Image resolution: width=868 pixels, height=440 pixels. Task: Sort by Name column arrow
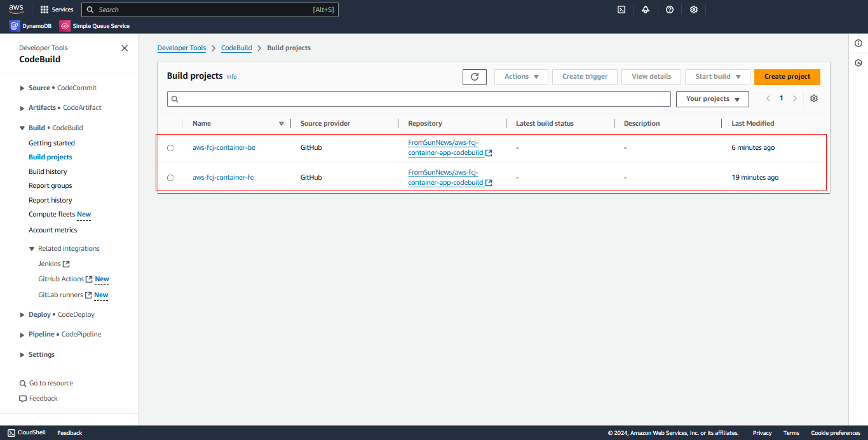(x=281, y=124)
